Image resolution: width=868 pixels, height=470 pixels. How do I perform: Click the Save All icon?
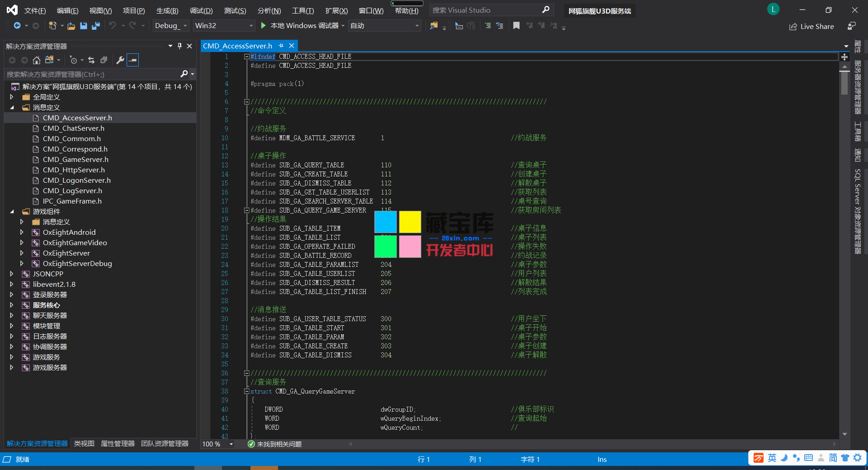[x=95, y=26]
